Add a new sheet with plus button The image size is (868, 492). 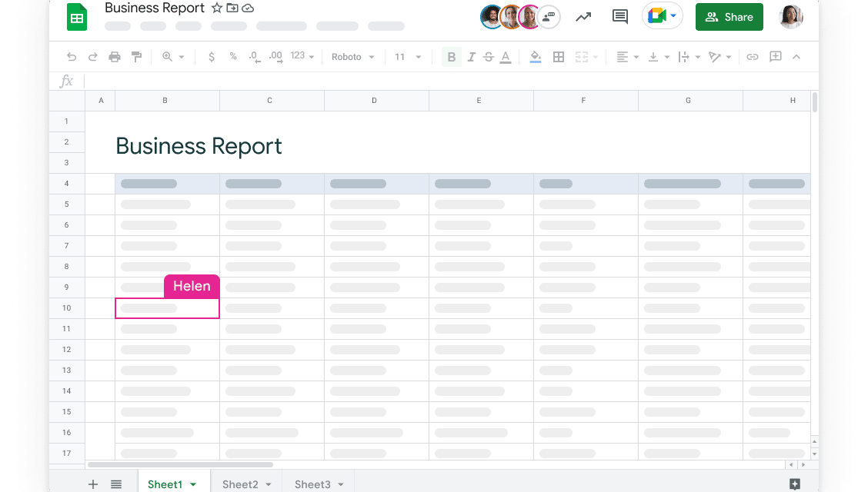(93, 484)
